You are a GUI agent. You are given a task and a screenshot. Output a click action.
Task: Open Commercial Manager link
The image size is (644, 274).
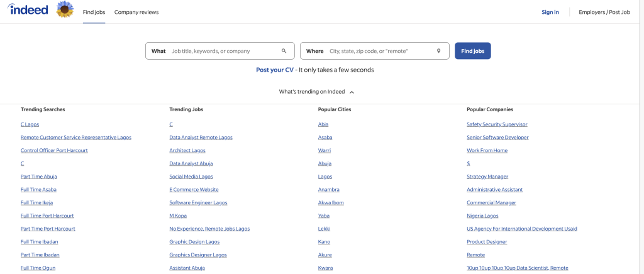click(491, 202)
